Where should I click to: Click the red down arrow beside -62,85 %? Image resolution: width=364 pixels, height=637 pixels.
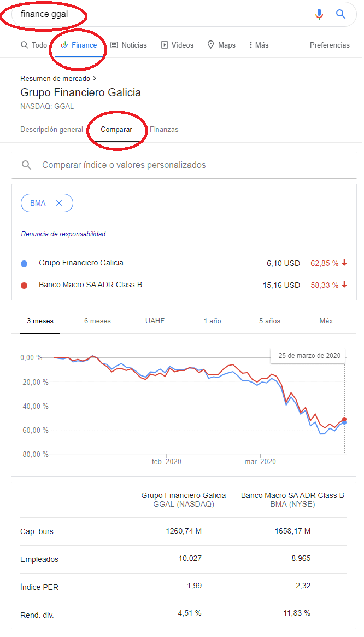click(344, 263)
